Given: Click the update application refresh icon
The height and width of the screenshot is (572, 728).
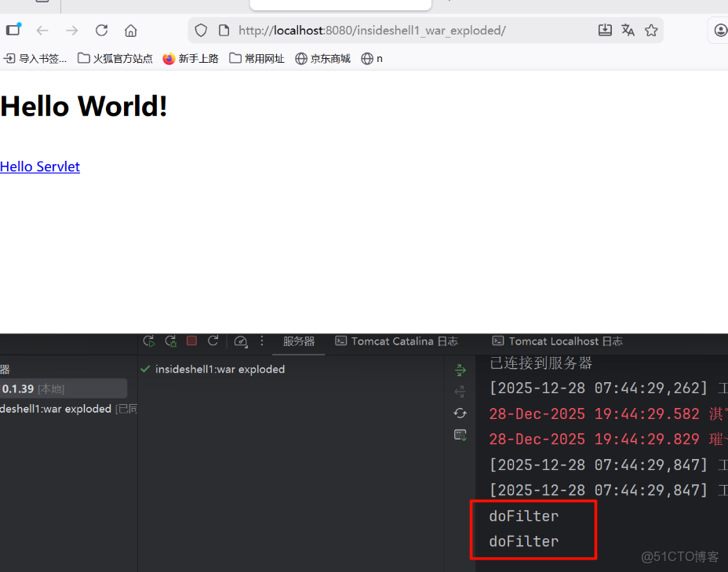Looking at the screenshot, I should pyautogui.click(x=213, y=341).
